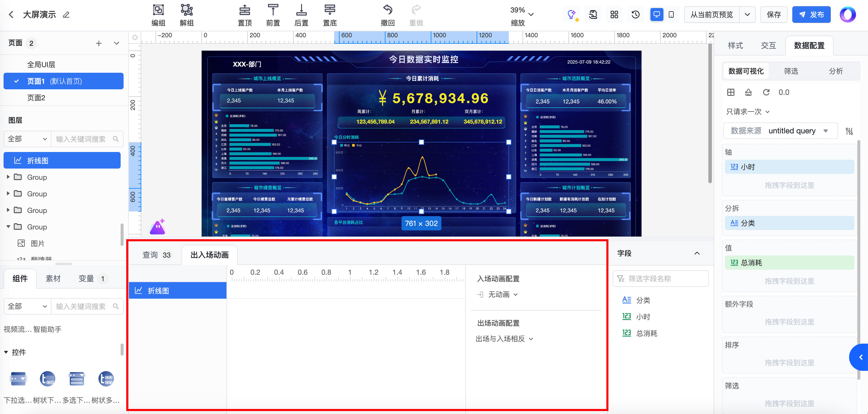Switch to desktop device view toggle

click(656, 14)
